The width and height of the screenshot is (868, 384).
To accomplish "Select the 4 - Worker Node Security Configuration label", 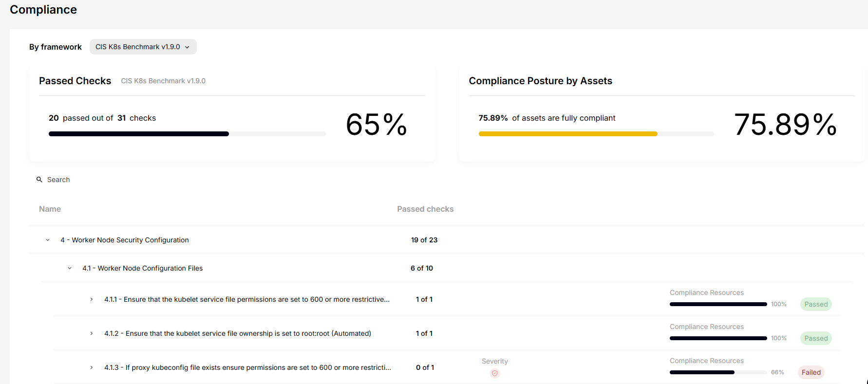I will pyautogui.click(x=125, y=240).
